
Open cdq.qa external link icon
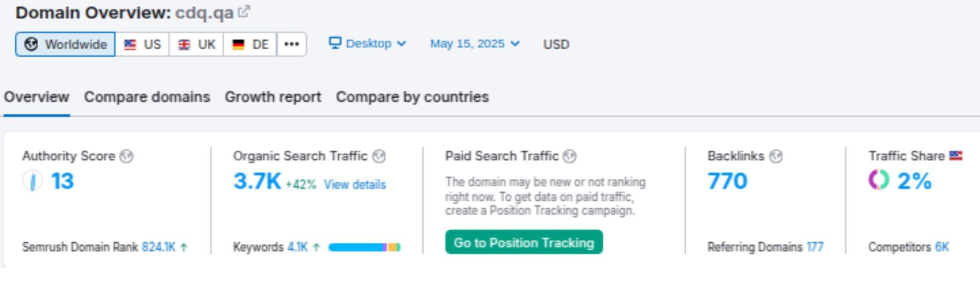coord(244,11)
